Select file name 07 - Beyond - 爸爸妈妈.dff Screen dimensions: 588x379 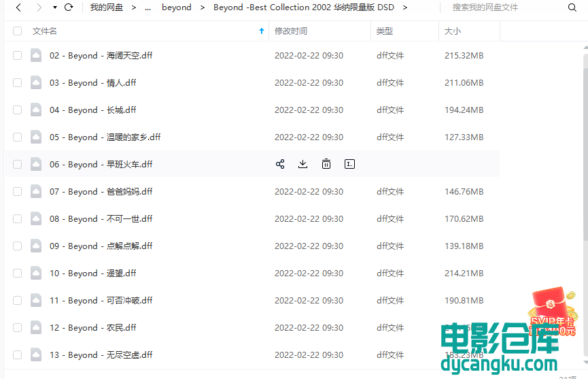pos(101,191)
